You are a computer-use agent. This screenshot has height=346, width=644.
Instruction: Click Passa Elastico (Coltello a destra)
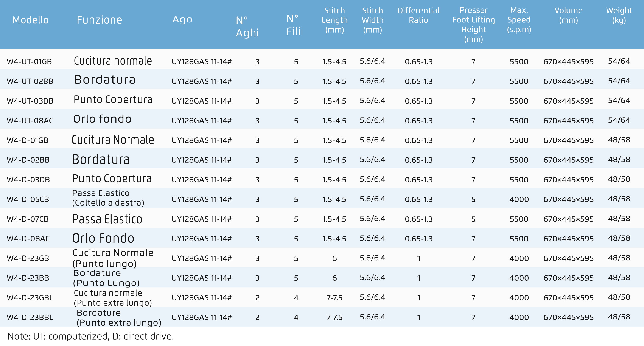[x=108, y=198]
